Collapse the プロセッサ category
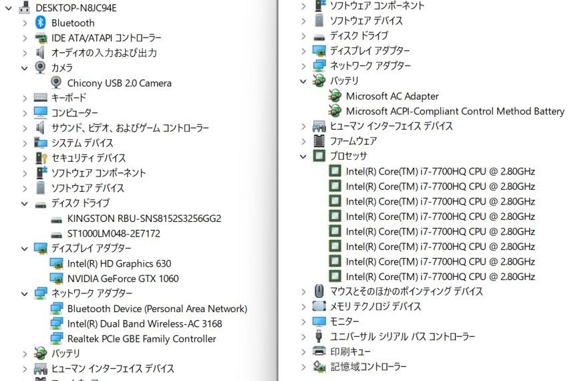Viewport: 588px width, 381px height. (x=303, y=156)
